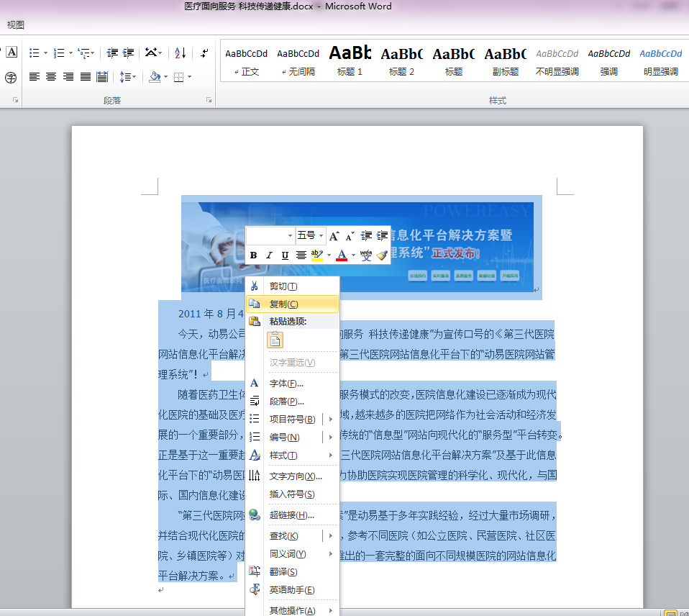This screenshot has width=689, height=616.
Task: Click the red font color button
Action: coord(342,255)
